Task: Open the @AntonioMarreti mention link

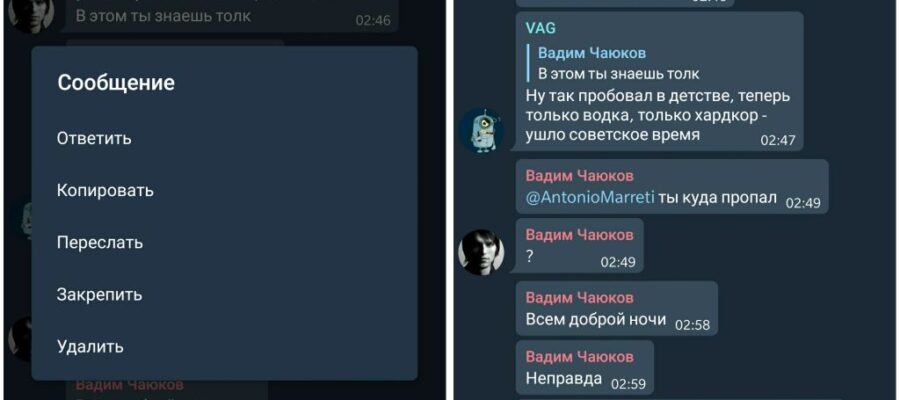Action: [x=590, y=197]
